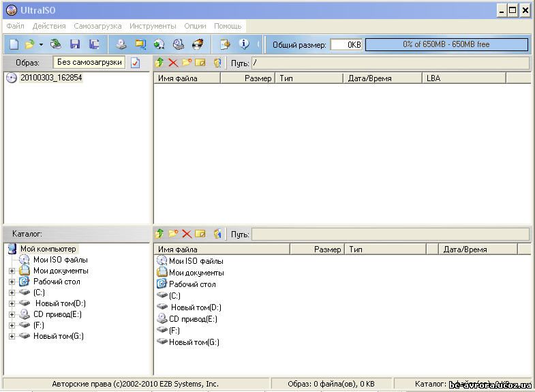This screenshot has width=535, height=392.
Task: Go up one level in the image pane
Action: (x=159, y=63)
